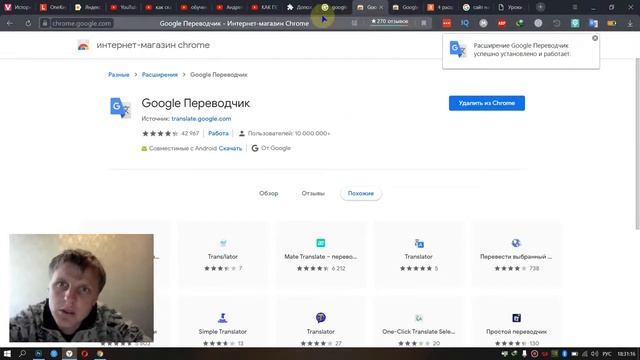Image resolution: width=640 pixels, height=360 pixels.
Task: Click the Скачать Android link
Action: point(230,149)
